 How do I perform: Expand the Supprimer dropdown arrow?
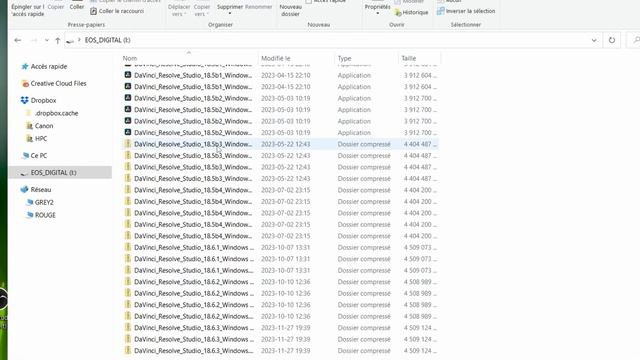point(230,13)
